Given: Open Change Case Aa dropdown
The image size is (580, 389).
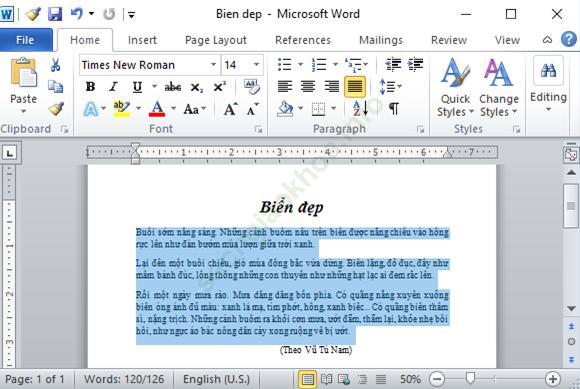Looking at the screenshot, I should 194,109.
